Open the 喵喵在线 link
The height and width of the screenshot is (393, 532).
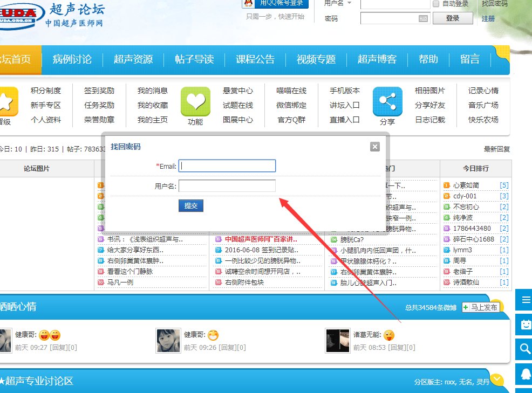pyautogui.click(x=291, y=91)
